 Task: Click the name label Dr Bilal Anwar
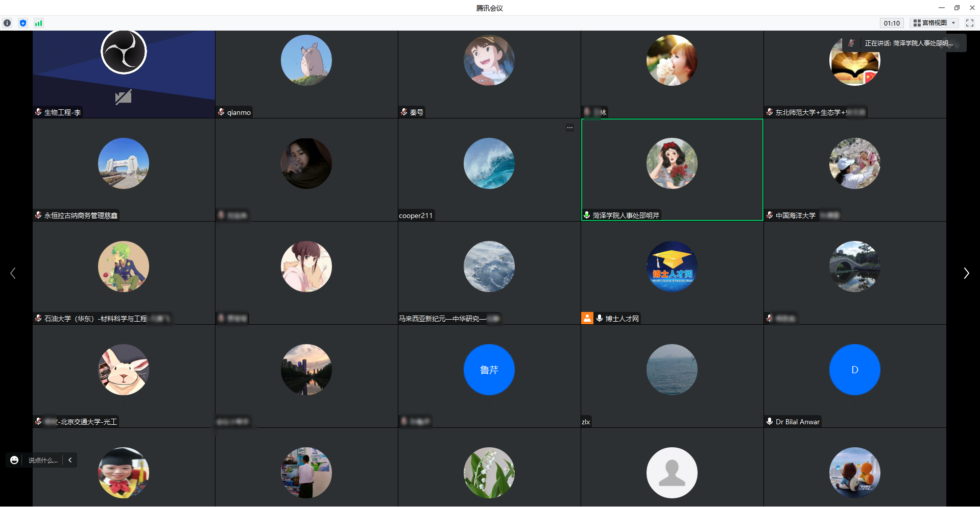coord(798,422)
